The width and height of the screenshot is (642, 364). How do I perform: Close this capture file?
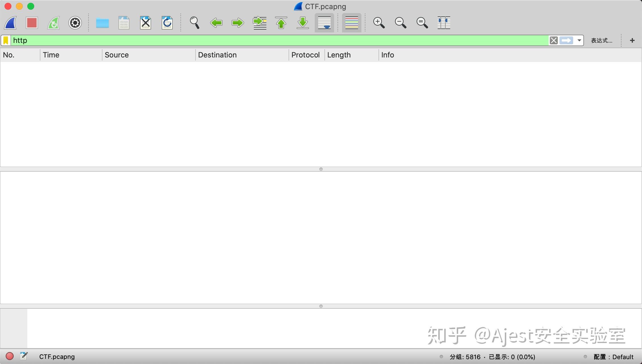pyautogui.click(x=145, y=23)
